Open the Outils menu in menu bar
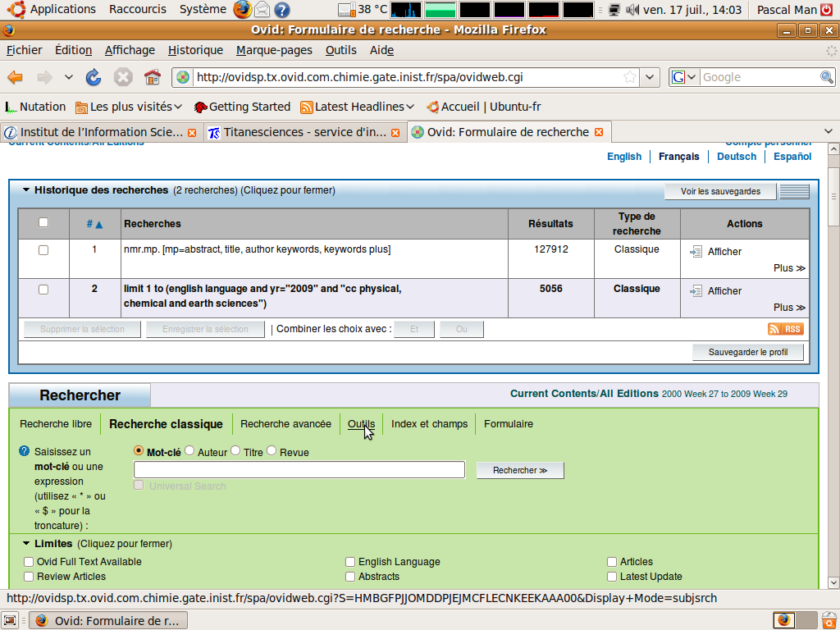Image resolution: width=840 pixels, height=630 pixels. 340,50
